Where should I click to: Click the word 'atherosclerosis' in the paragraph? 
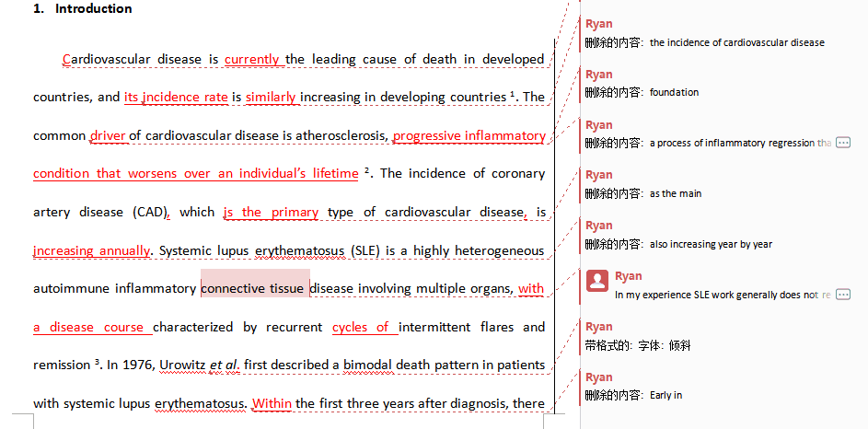point(342,135)
